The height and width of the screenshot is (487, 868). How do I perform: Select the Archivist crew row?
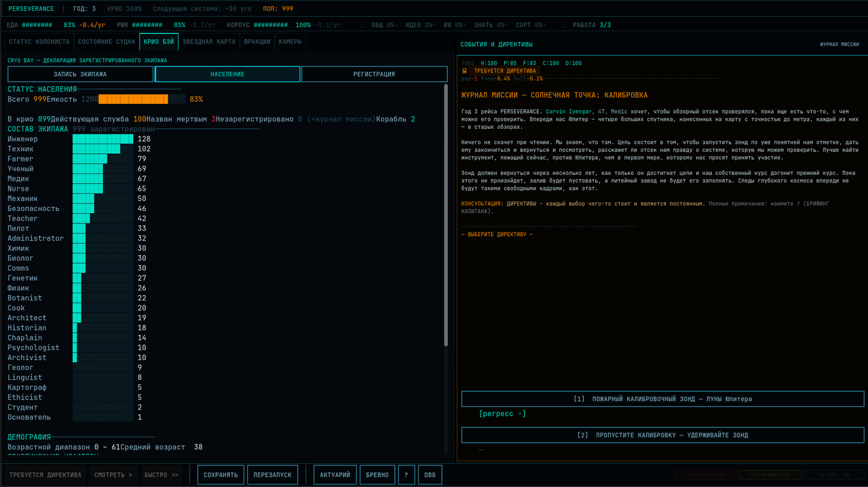click(x=79, y=357)
